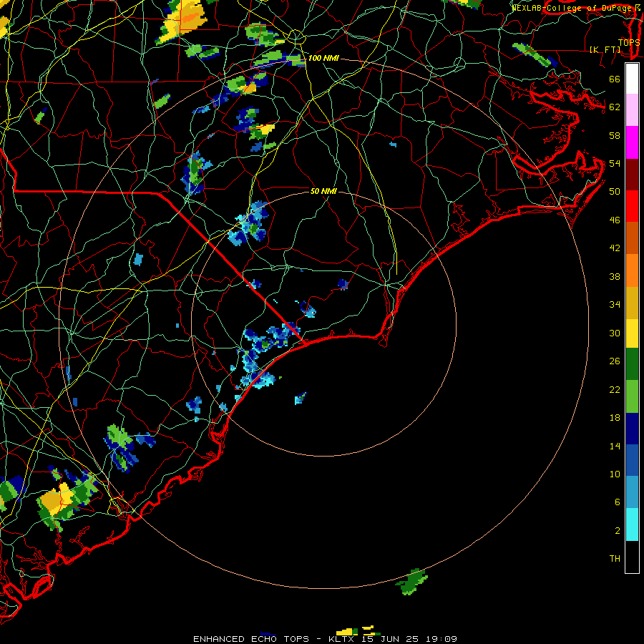Viewport: 644px width, 644px height.
Task: Click the white swatch at the legend top
Action: coord(632,79)
